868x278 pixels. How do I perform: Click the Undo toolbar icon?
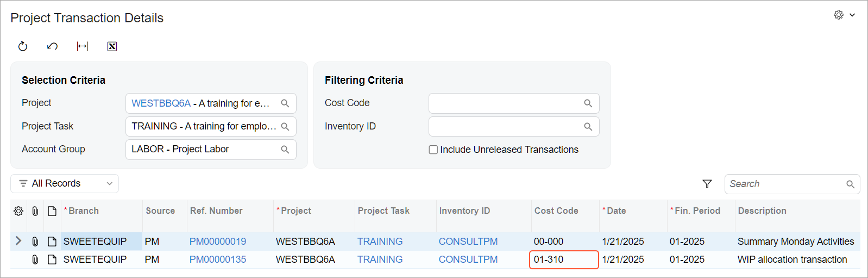(x=52, y=46)
